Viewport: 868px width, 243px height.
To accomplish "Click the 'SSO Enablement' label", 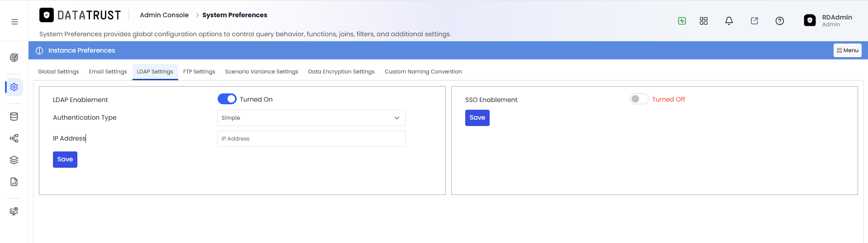I will click(x=491, y=100).
